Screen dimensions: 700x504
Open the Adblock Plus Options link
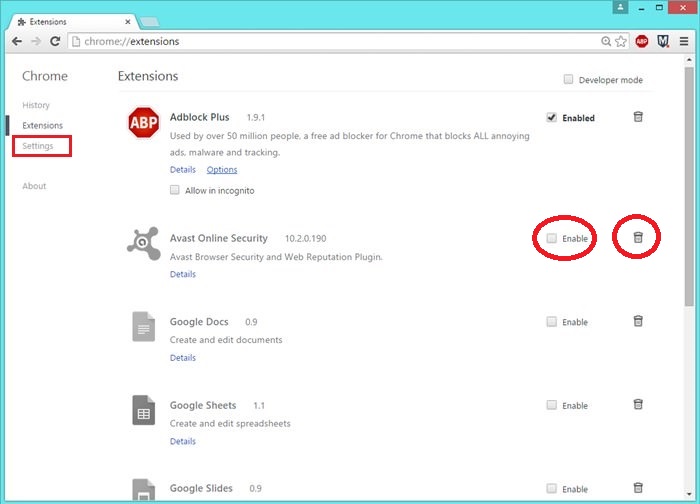(x=222, y=170)
